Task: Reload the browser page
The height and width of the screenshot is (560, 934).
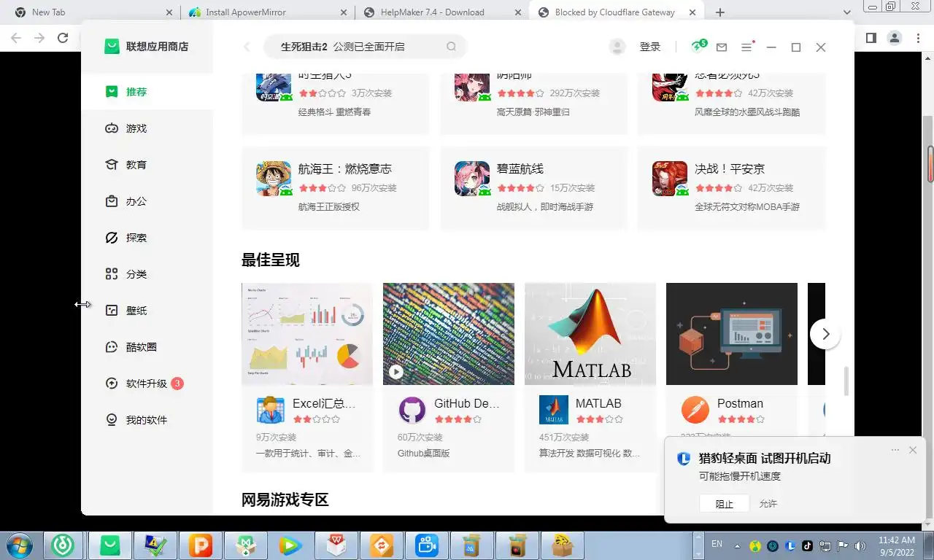Action: pos(63,38)
